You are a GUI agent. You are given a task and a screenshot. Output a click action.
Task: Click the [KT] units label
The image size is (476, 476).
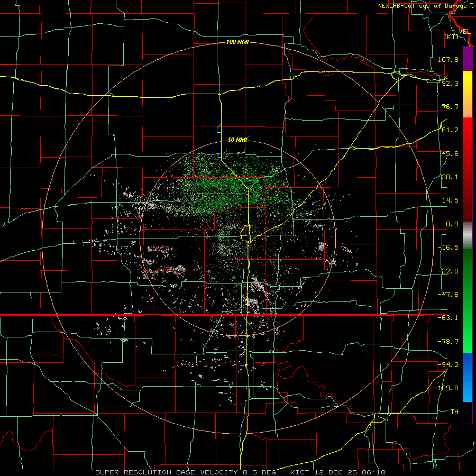coord(452,36)
